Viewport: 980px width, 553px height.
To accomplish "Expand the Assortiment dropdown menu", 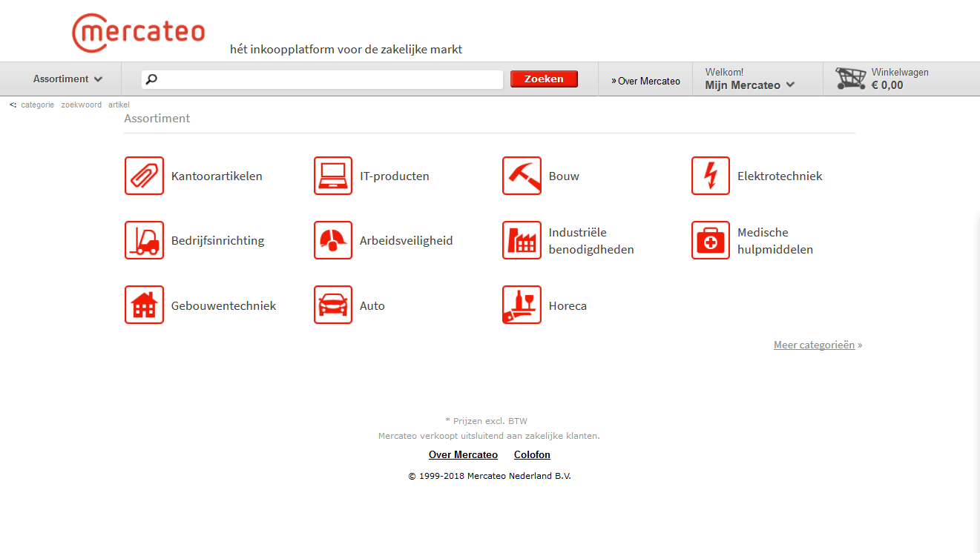I will click(68, 79).
